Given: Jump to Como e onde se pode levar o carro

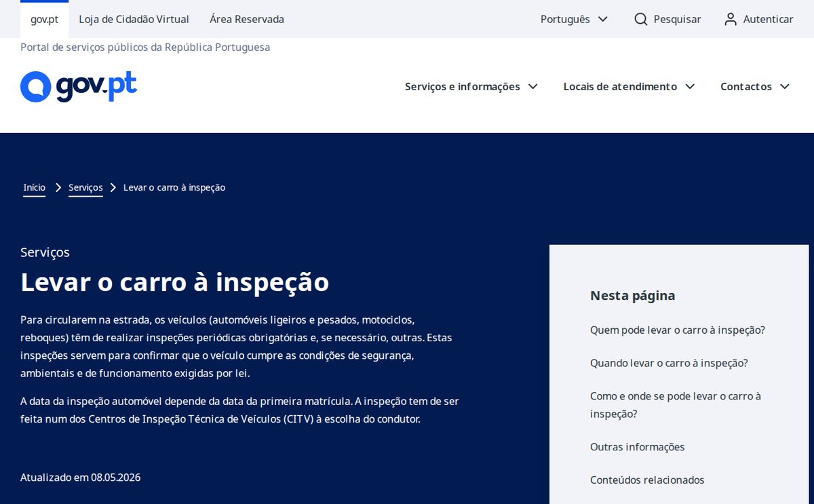Looking at the screenshot, I should click(x=676, y=405).
